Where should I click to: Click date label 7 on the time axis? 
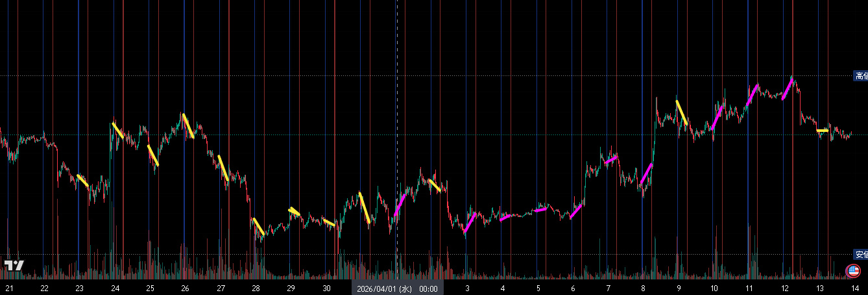pyautogui.click(x=608, y=289)
